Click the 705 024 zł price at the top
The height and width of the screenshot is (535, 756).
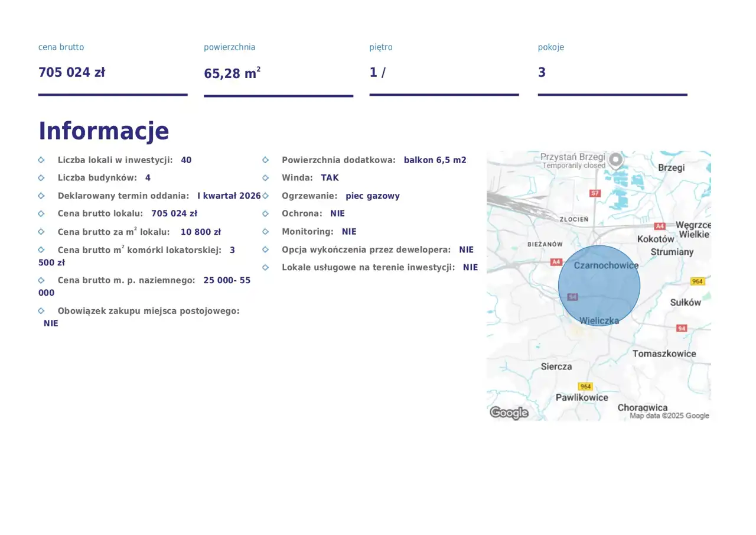click(71, 72)
